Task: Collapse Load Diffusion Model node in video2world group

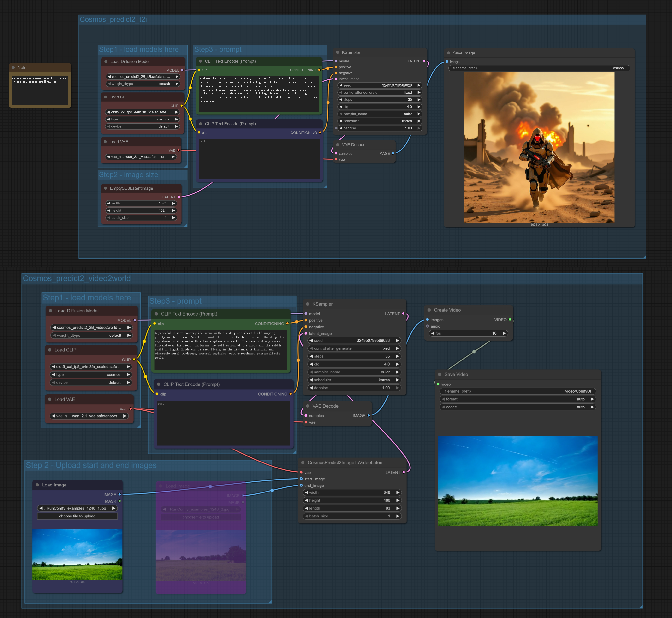Action: pyautogui.click(x=50, y=311)
